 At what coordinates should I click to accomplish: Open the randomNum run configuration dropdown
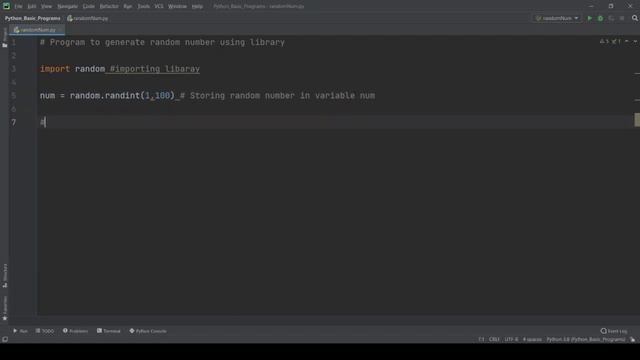coord(557,18)
